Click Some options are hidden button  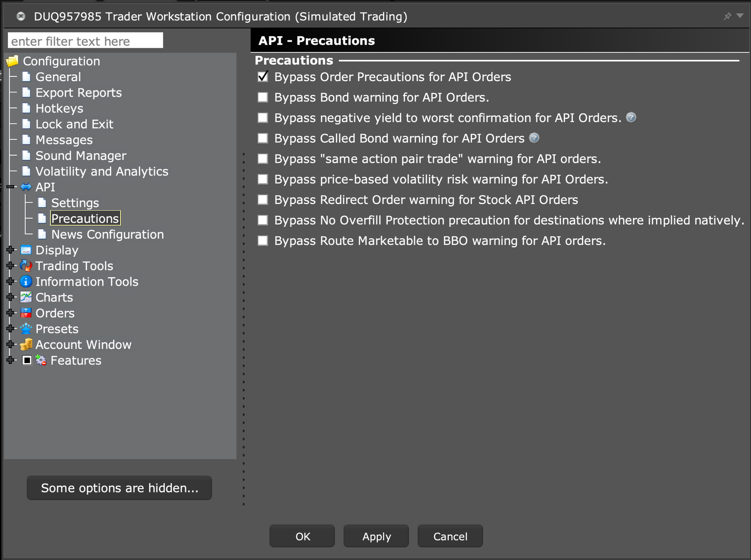[x=119, y=488]
